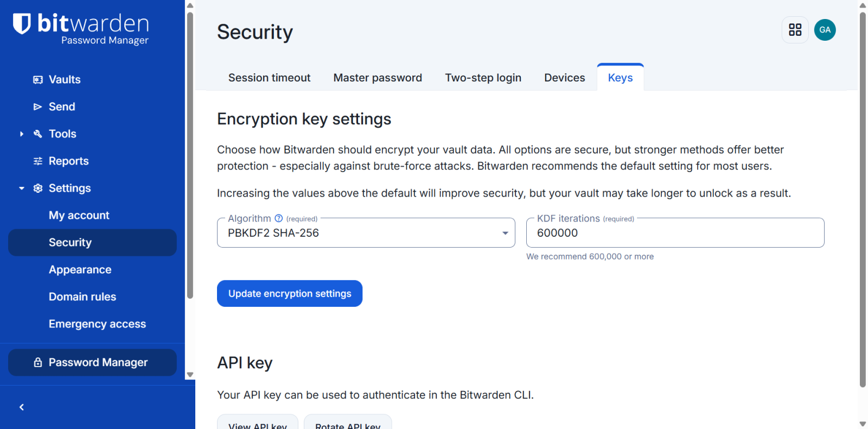
Task: Click the Reports sliders icon
Action: click(38, 161)
